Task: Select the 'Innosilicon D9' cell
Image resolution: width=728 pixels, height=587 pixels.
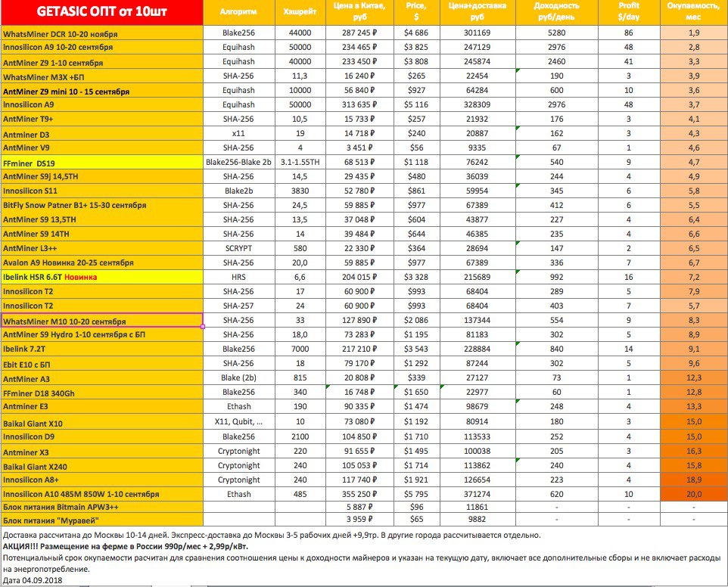Action: (x=101, y=436)
